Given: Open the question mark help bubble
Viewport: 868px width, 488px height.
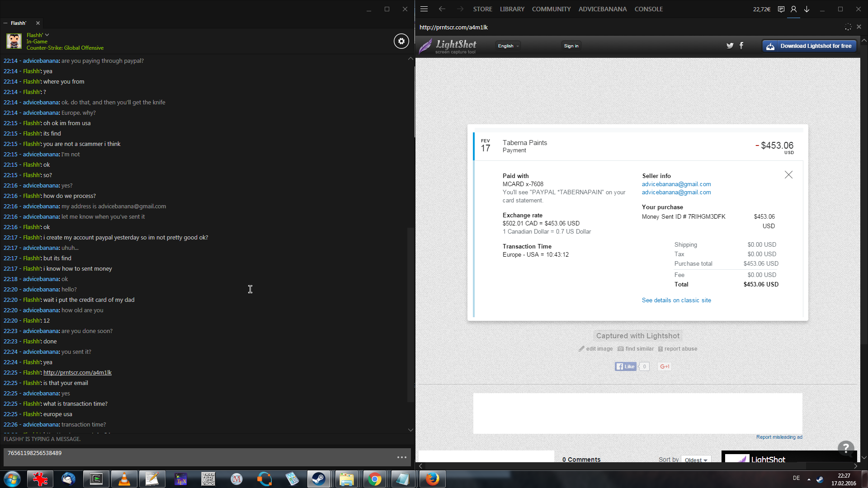Looking at the screenshot, I should pyautogui.click(x=845, y=448).
